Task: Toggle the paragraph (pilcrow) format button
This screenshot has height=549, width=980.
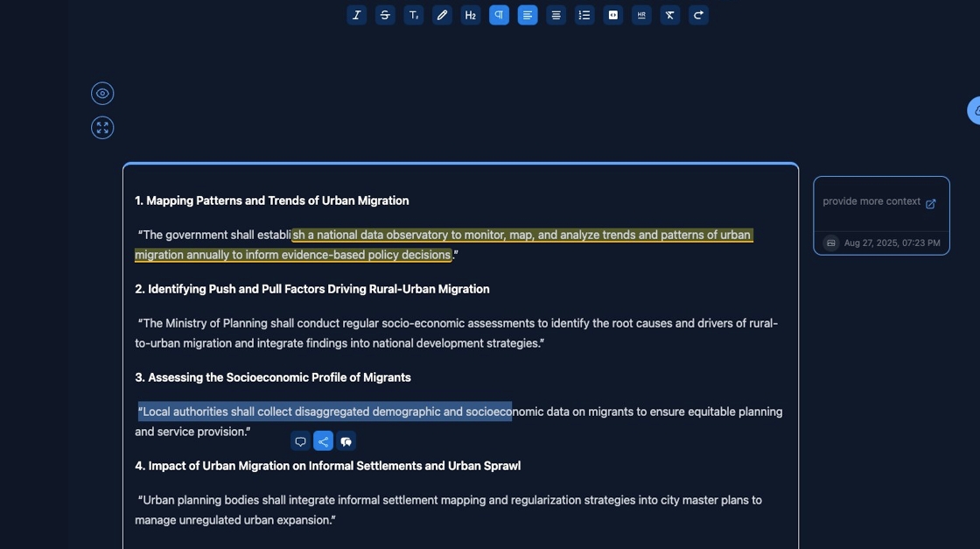Action: pyautogui.click(x=499, y=15)
